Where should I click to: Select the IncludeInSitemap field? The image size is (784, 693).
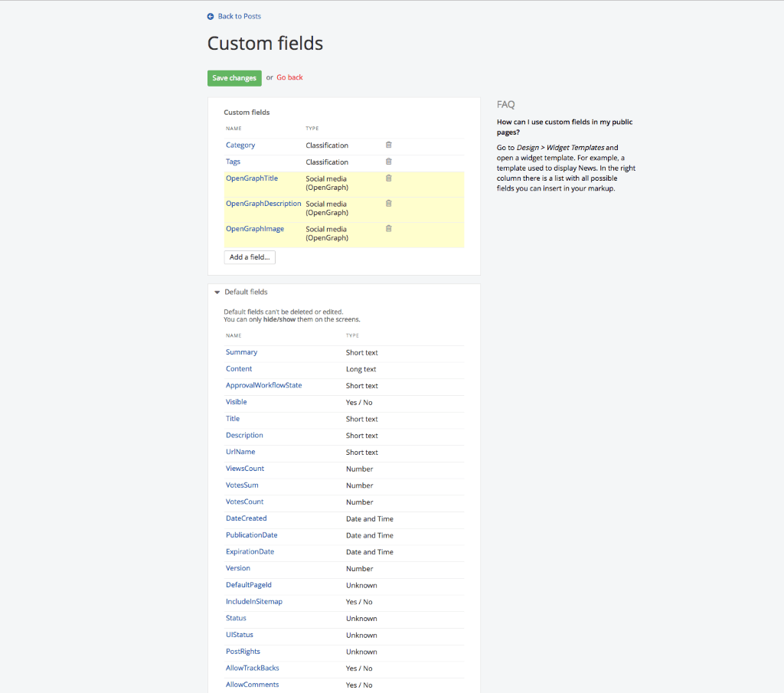click(254, 602)
